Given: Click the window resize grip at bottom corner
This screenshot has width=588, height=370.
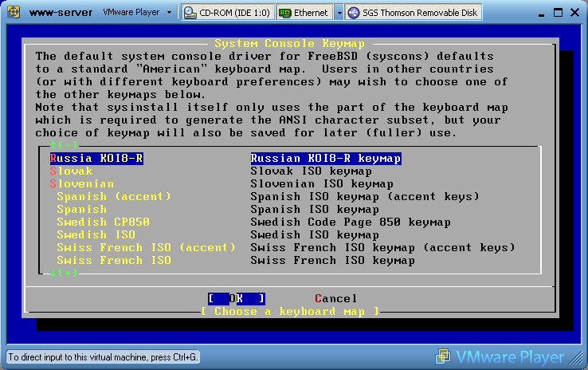Looking at the screenshot, I should [576, 358].
